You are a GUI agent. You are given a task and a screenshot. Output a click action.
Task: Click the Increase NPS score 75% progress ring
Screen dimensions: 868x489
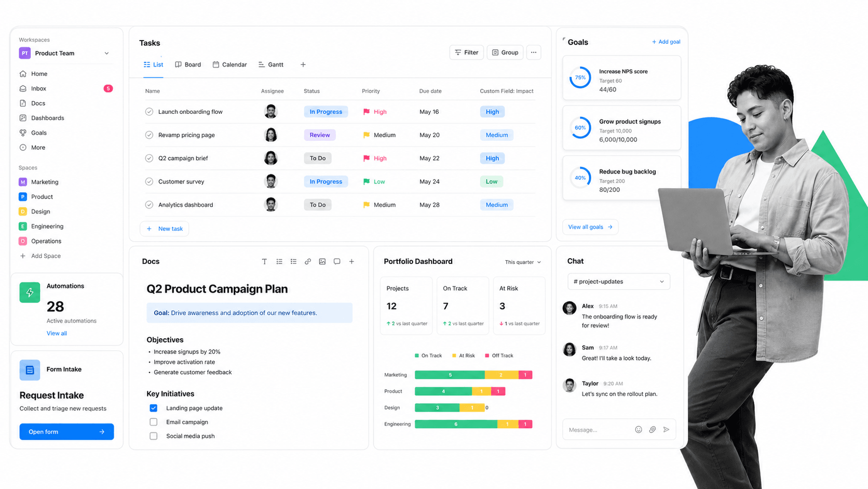coord(580,77)
